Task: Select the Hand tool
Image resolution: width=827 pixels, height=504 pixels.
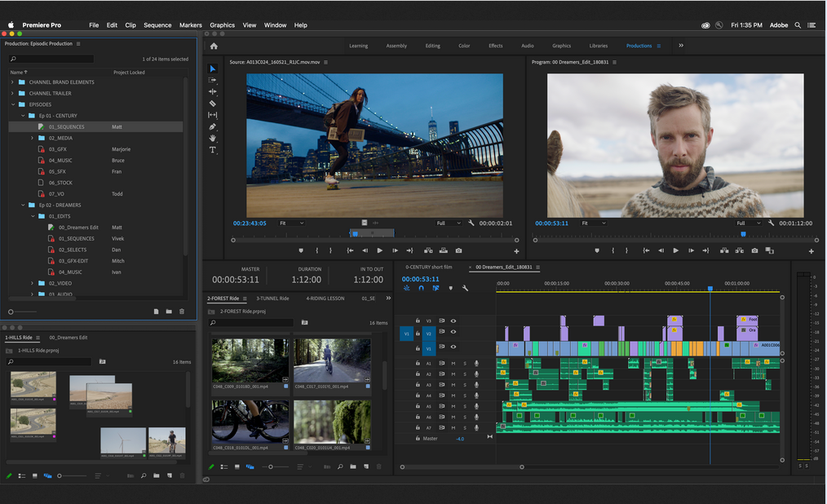Action: click(x=213, y=139)
